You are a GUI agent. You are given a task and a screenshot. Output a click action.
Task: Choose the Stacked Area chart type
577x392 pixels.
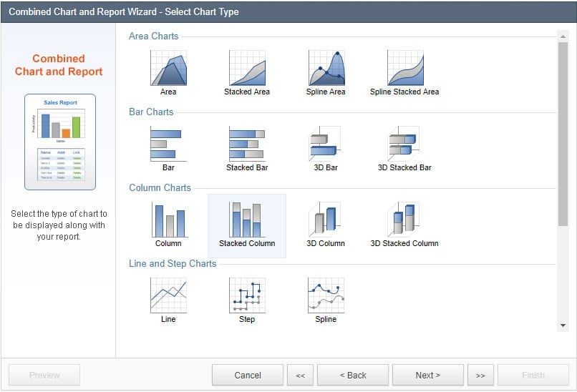click(247, 69)
